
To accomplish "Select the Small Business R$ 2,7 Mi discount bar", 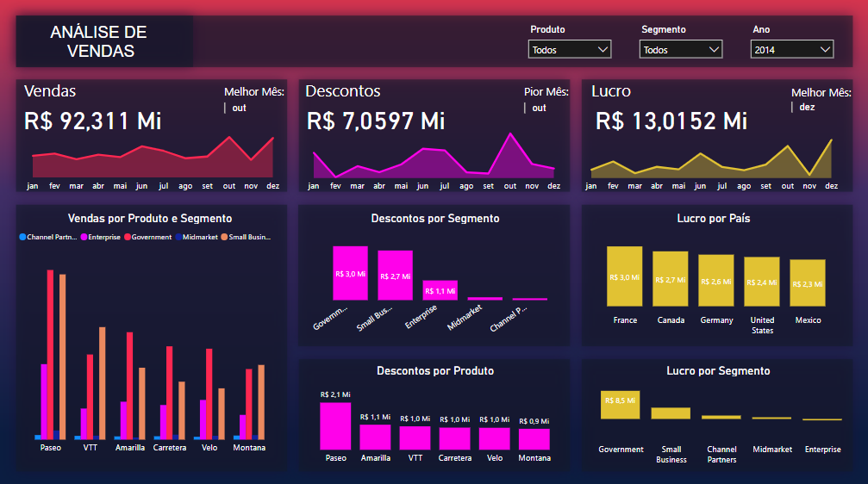I will point(396,276).
